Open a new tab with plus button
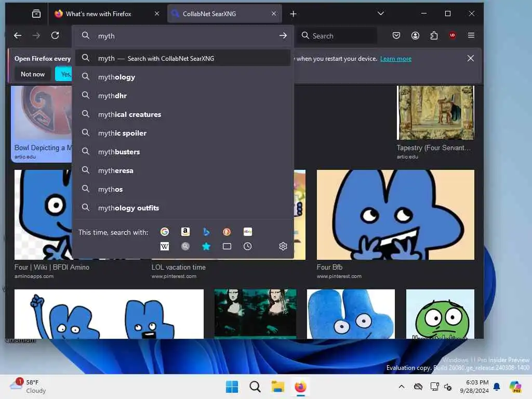The image size is (532, 399). point(294,14)
